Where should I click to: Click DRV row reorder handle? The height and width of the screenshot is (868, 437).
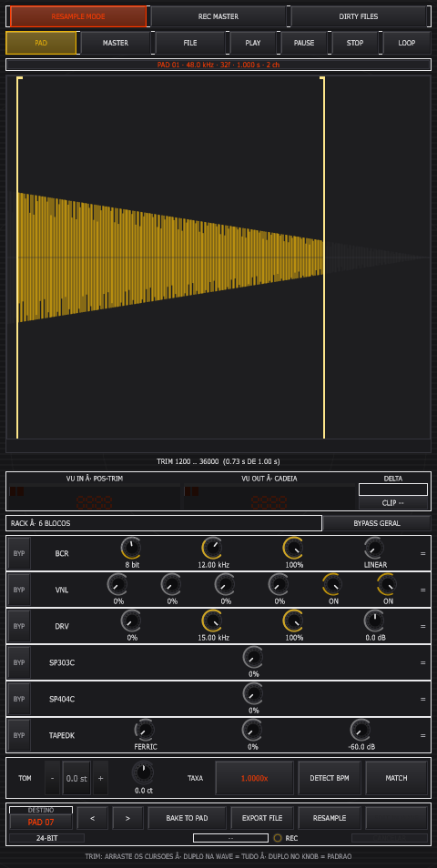(422, 626)
